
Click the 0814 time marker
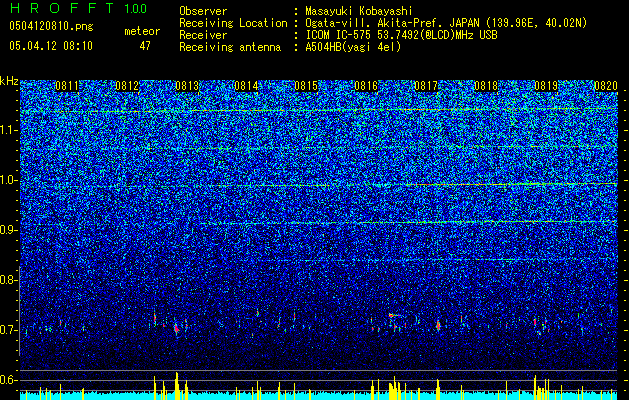point(247,86)
